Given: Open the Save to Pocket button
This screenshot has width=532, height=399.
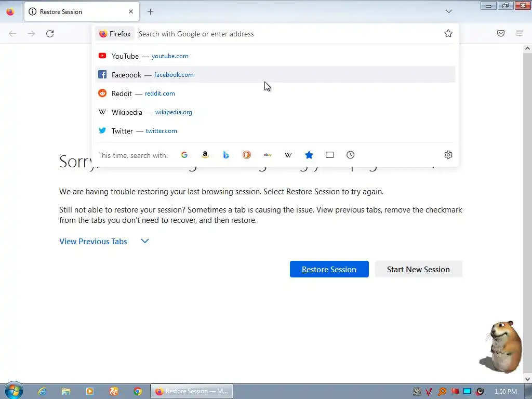Looking at the screenshot, I should [501, 33].
